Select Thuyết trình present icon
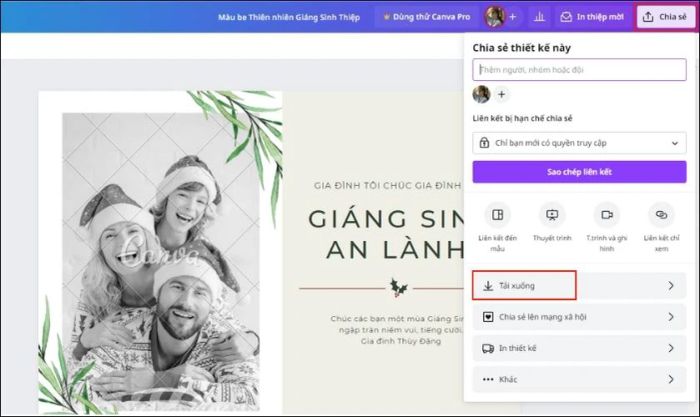This screenshot has height=417, width=700. point(552,215)
